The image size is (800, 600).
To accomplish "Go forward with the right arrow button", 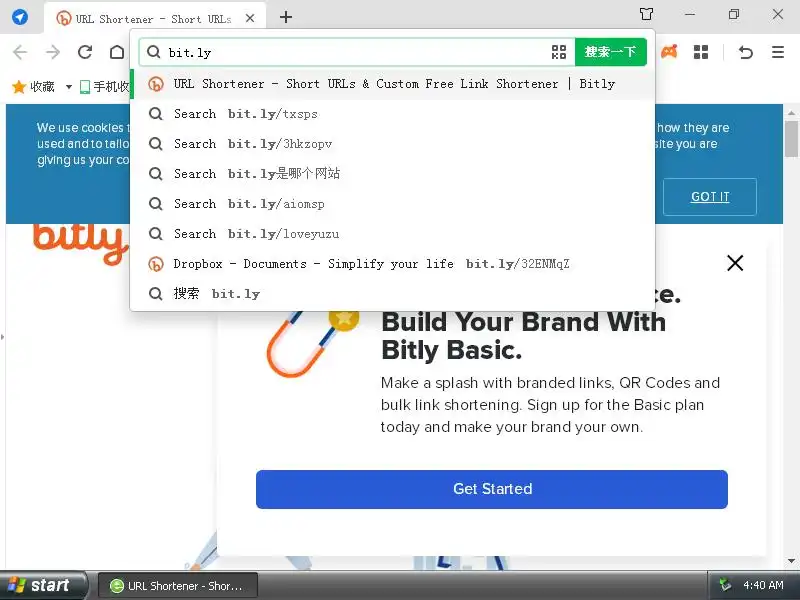I will pyautogui.click(x=53, y=52).
